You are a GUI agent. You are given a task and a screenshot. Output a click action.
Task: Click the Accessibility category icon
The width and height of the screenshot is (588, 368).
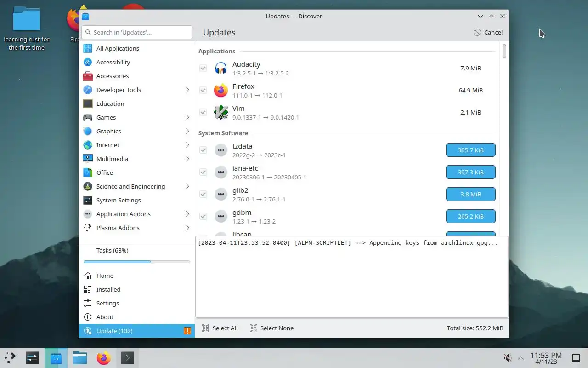click(88, 62)
